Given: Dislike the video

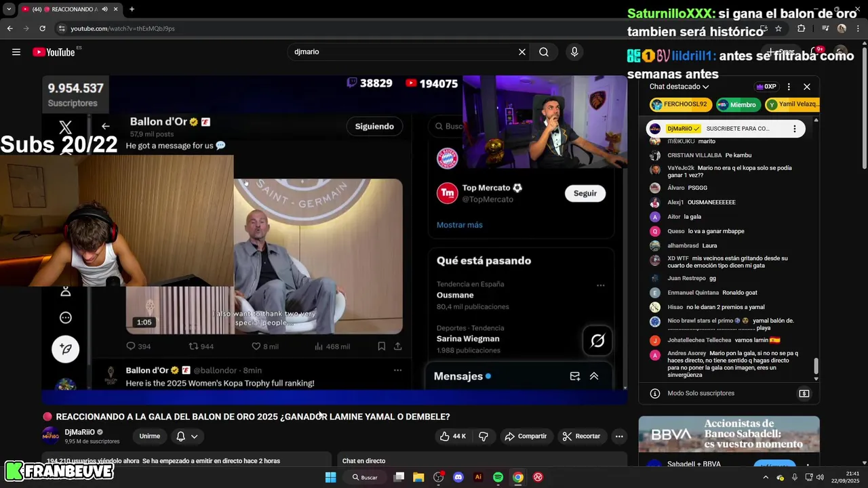Looking at the screenshot, I should 484,436.
